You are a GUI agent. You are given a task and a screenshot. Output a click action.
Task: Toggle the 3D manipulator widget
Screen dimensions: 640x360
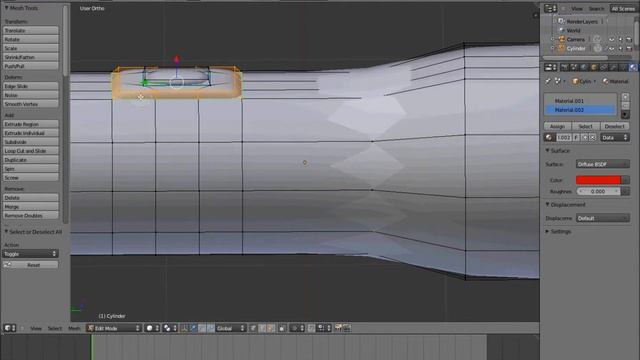click(x=184, y=328)
